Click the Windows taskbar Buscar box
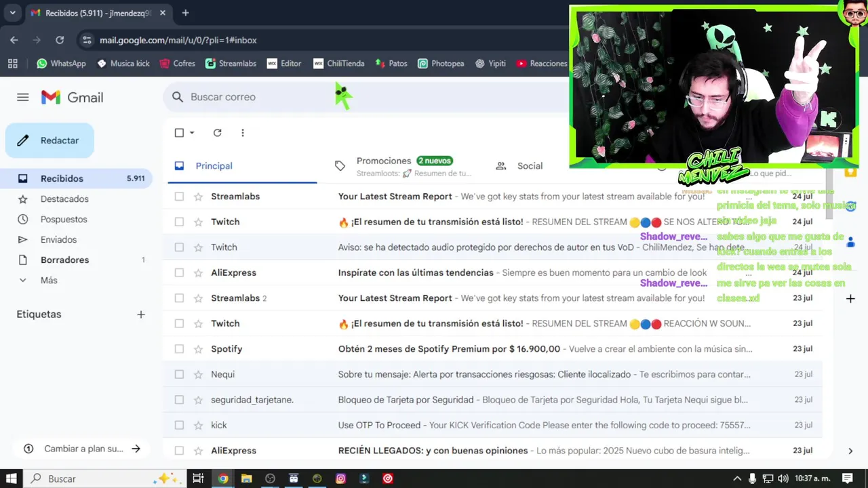 (x=106, y=479)
